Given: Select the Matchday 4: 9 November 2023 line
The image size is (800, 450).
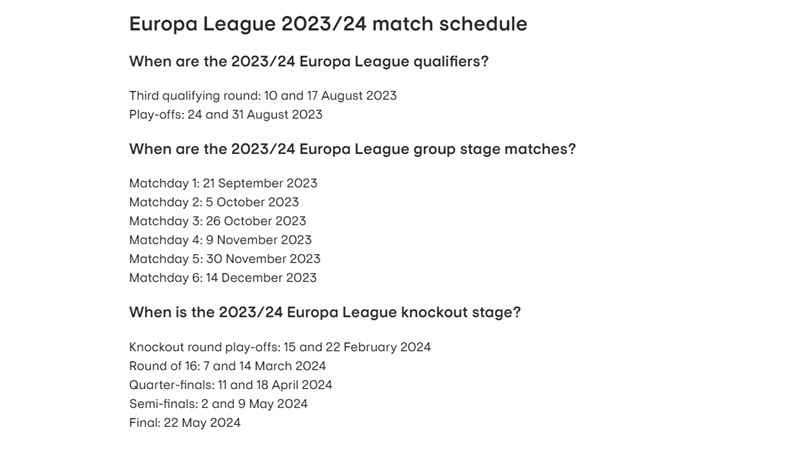Looking at the screenshot, I should coord(220,240).
